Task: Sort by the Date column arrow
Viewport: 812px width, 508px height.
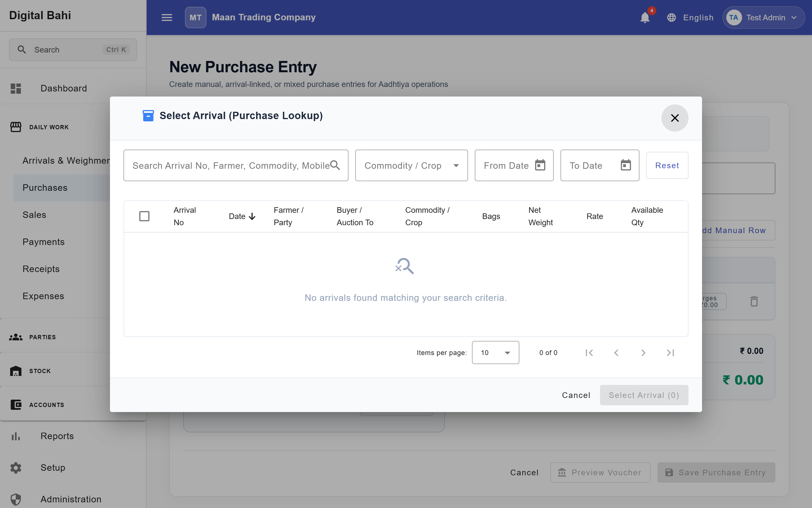Action: 252,216
